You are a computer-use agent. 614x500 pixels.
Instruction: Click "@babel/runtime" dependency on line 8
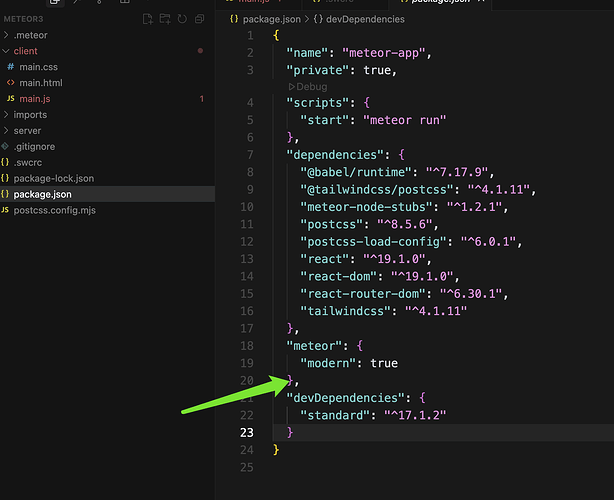click(x=356, y=172)
